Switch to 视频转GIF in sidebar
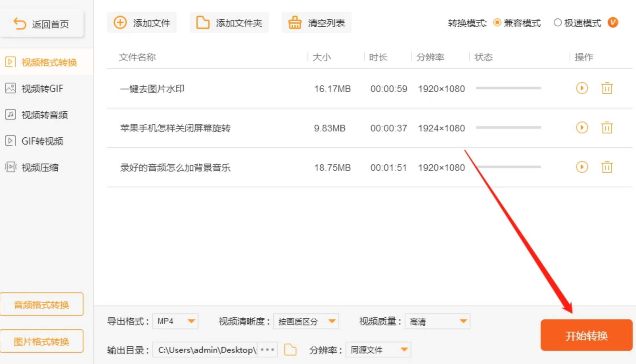 point(42,88)
